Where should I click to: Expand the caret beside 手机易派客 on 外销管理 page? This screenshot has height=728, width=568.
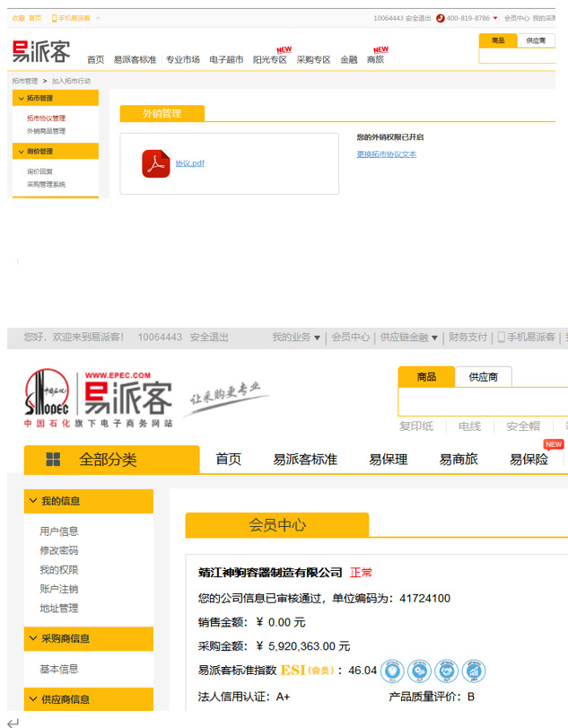click(98, 18)
